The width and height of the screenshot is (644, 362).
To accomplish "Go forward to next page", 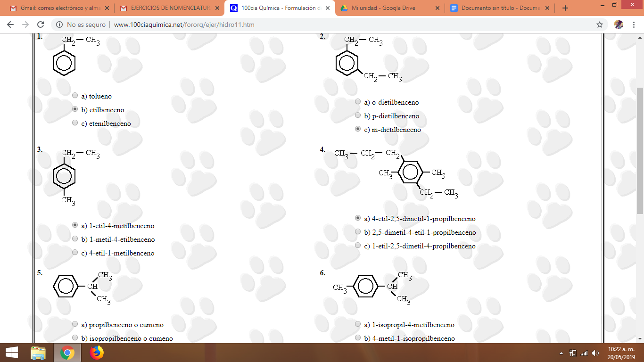I will click(x=25, y=25).
